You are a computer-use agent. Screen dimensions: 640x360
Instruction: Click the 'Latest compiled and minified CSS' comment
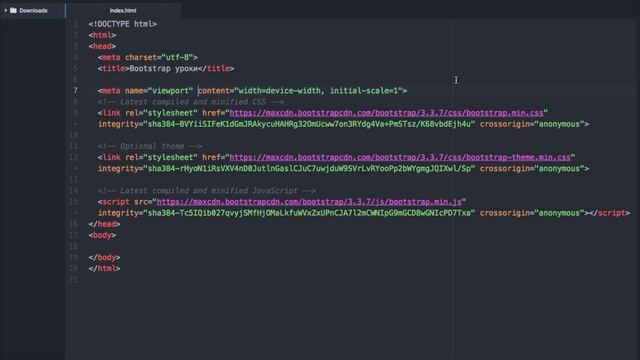tap(191, 102)
